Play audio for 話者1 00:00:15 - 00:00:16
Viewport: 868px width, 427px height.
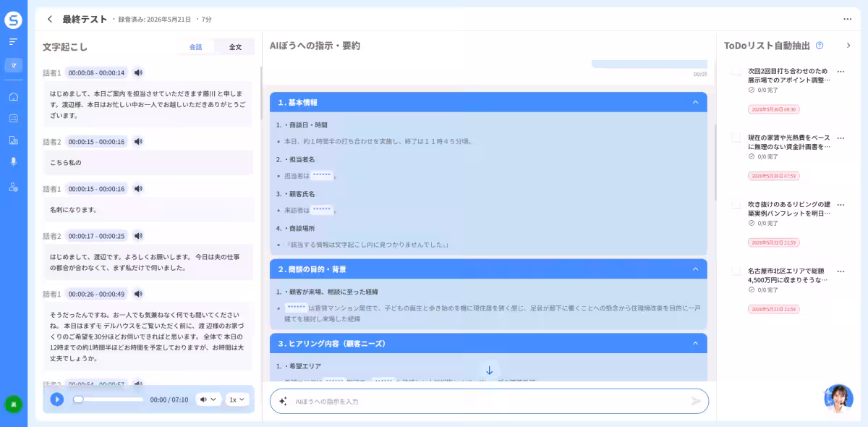[x=138, y=189]
